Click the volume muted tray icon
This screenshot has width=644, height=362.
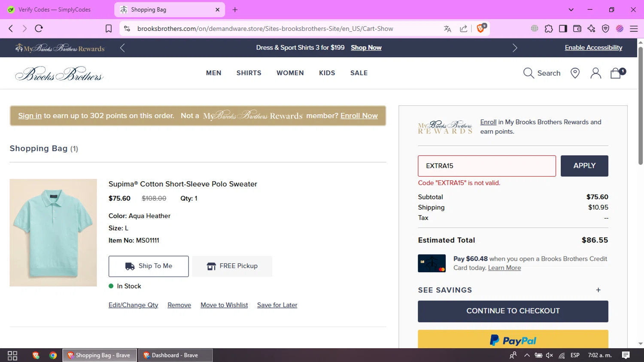[x=549, y=356]
